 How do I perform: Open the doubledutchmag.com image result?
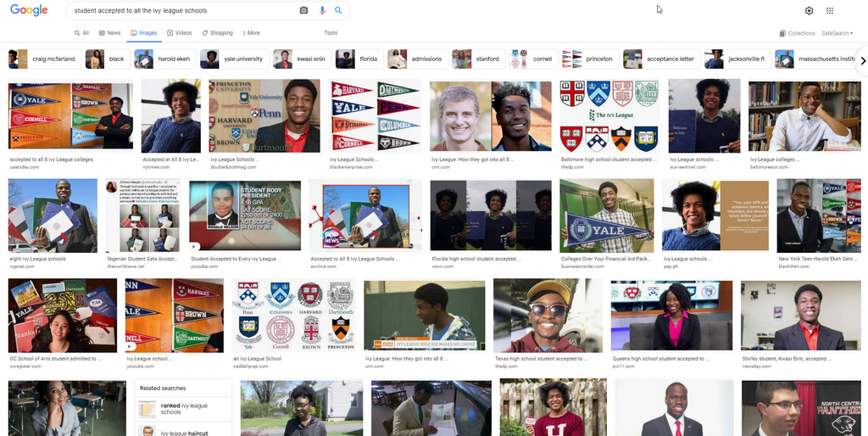coord(264,116)
